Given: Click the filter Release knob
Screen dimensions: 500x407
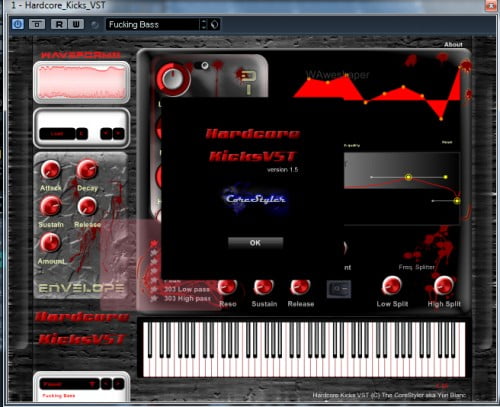Looking at the screenshot, I should (300, 286).
